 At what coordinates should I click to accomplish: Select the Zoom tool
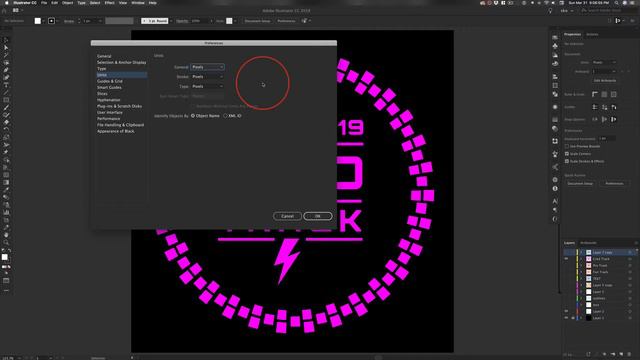coord(6,242)
